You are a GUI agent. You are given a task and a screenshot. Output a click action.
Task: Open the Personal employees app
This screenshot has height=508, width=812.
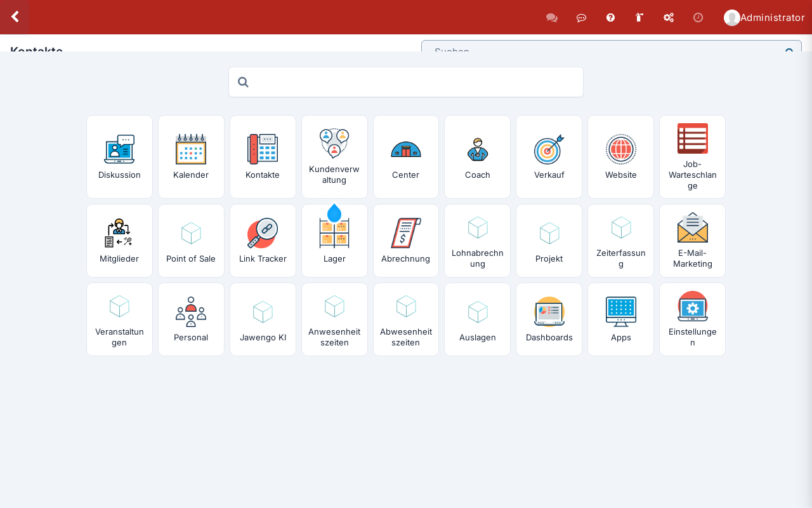(x=191, y=319)
